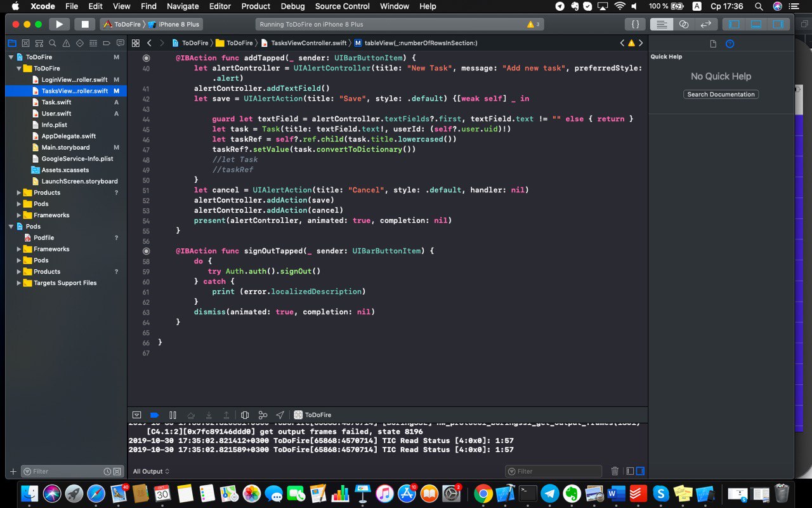Open the Editor menu
Screen dimensions: 812x508
click(x=220, y=6)
